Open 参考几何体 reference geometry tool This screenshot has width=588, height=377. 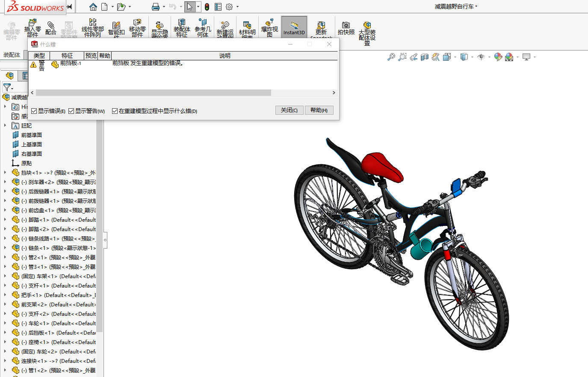(x=203, y=28)
